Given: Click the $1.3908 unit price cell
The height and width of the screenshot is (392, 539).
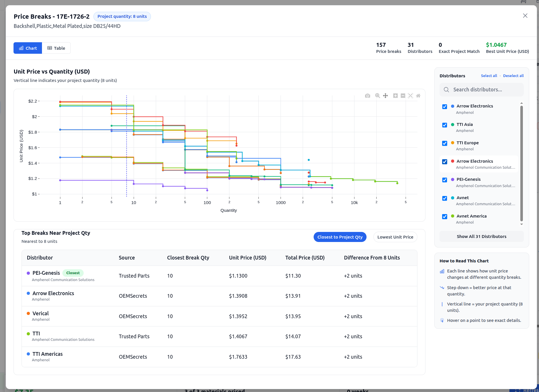Looking at the screenshot, I should coord(238,296).
